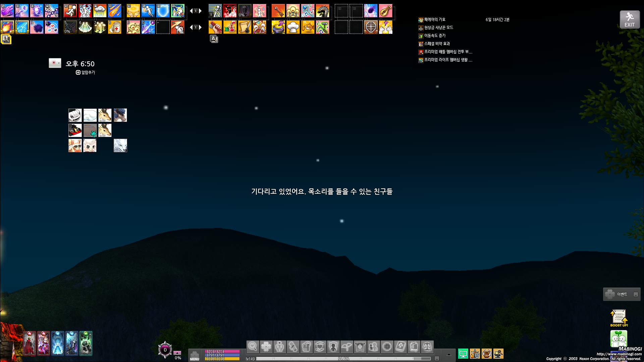Open the Shop icon in bottom menu
Image resolution: width=644 pixels, height=362 pixels.
(414, 347)
